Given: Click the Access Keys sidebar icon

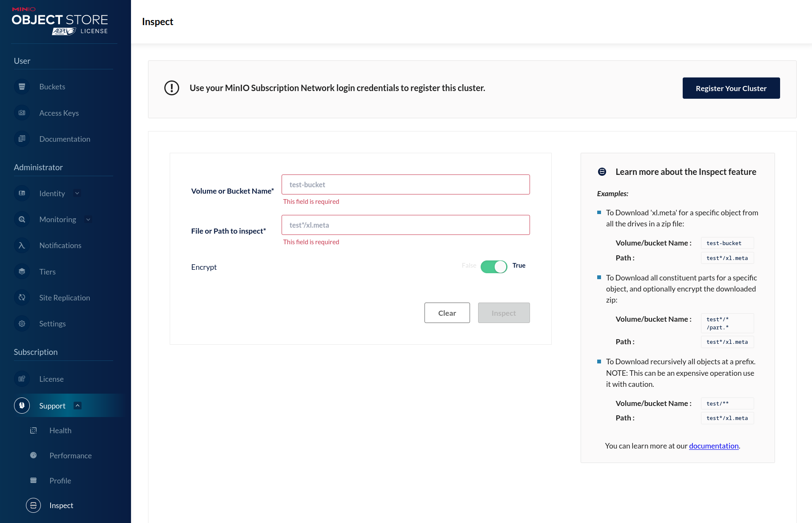Looking at the screenshot, I should point(22,113).
